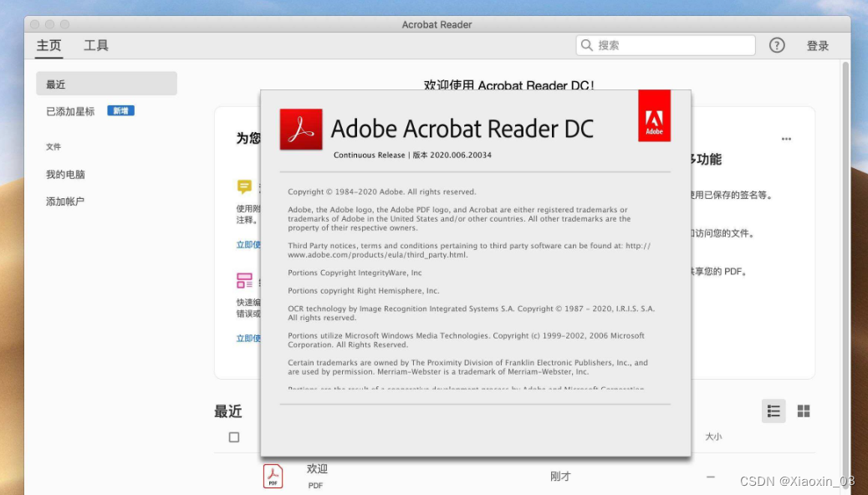Click the first 立即使用 link under comments

tap(248, 245)
